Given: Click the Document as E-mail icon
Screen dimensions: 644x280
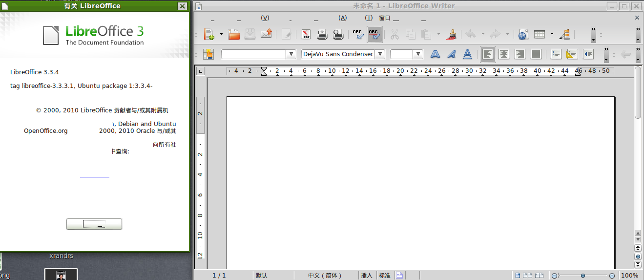Looking at the screenshot, I should (x=266, y=34).
